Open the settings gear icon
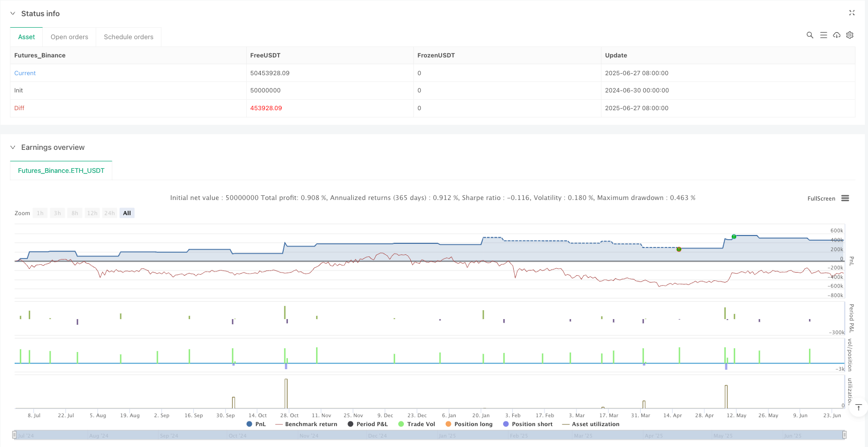Viewport: 868px width, 447px height. pos(850,35)
